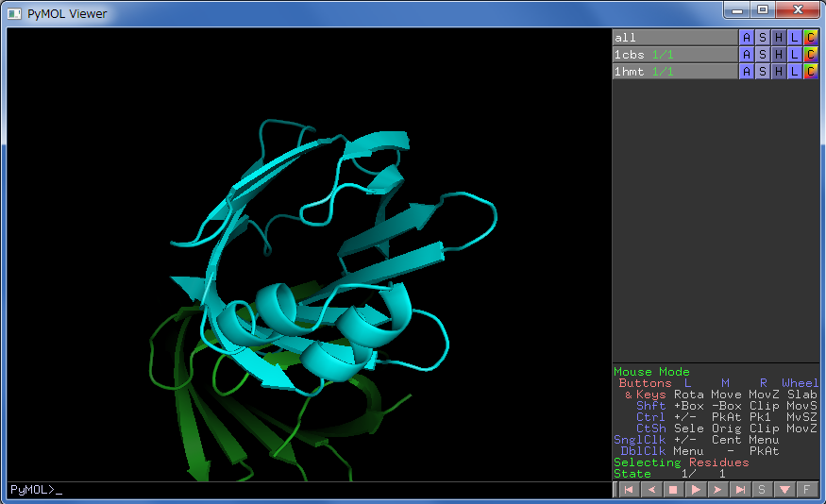Click the Mouse Mode label to cycle modes
This screenshot has width=826, height=504.
(x=651, y=372)
